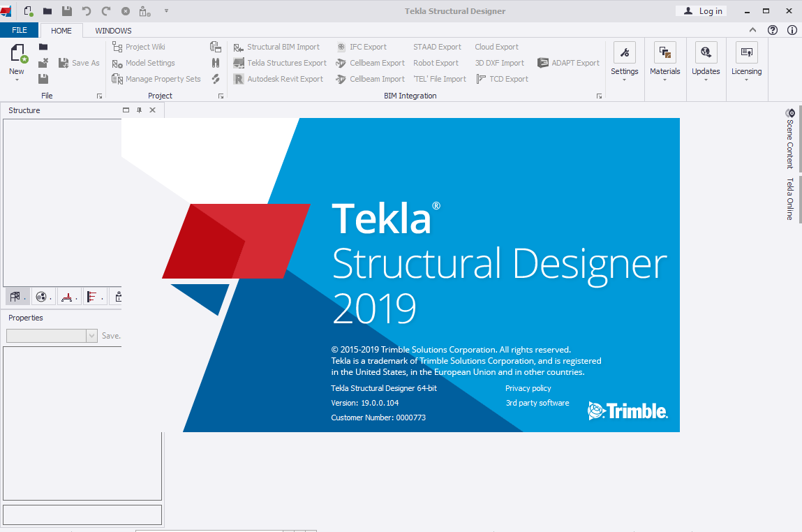Click IFC Export

click(361, 47)
